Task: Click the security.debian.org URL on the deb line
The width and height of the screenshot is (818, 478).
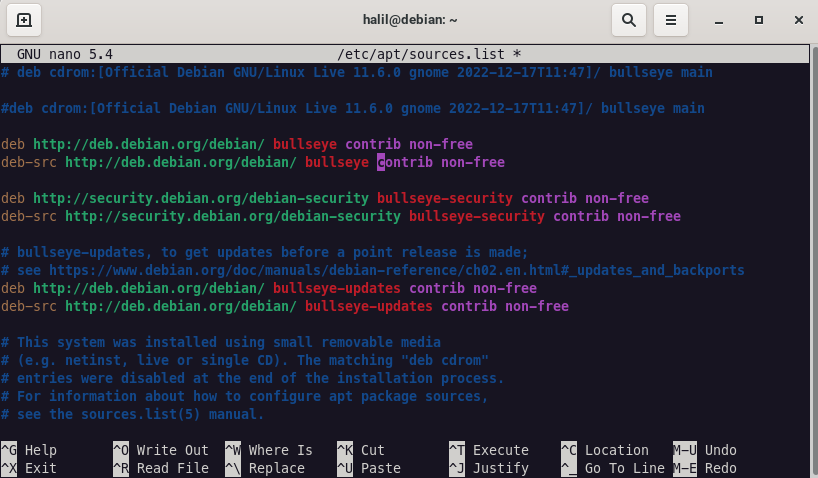Action: pos(201,198)
